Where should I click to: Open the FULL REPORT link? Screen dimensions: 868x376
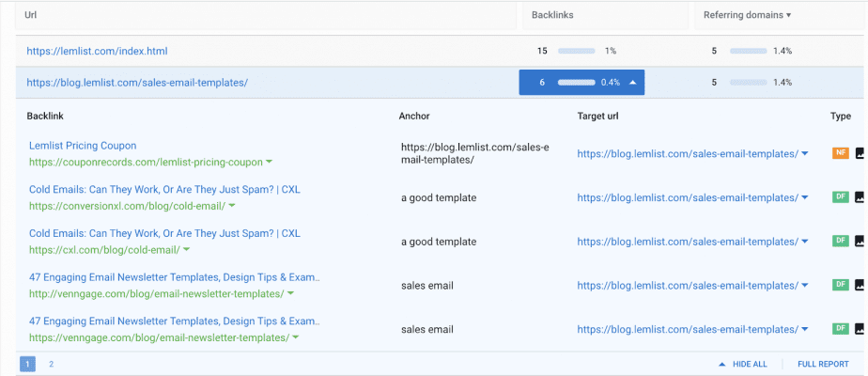pos(823,364)
